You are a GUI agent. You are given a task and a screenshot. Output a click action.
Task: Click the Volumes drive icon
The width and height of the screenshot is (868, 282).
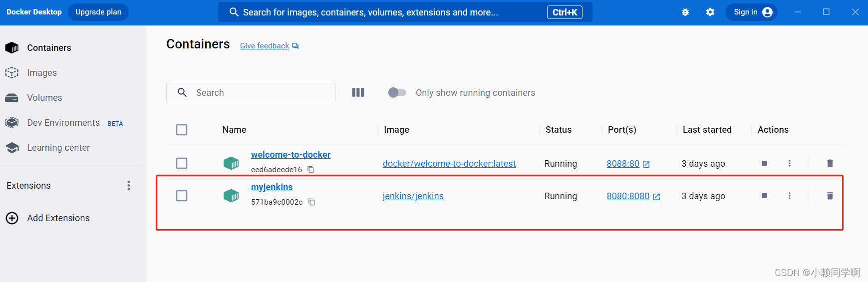tap(12, 98)
